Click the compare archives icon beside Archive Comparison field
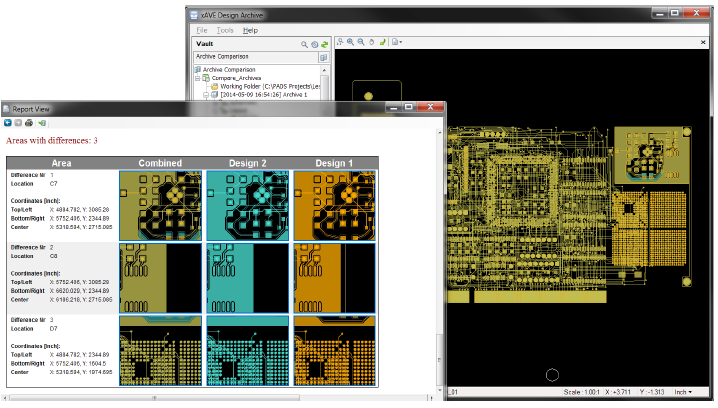This screenshot has width=718, height=408. (323, 57)
